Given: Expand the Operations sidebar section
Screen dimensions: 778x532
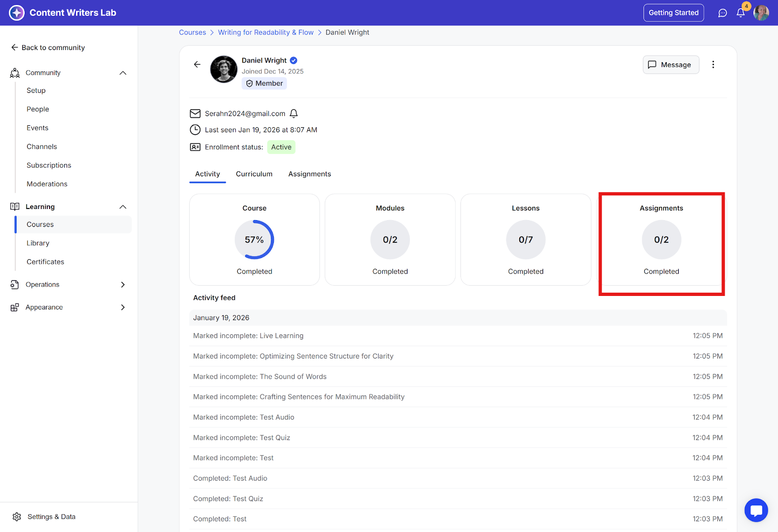Looking at the screenshot, I should click(x=123, y=285).
